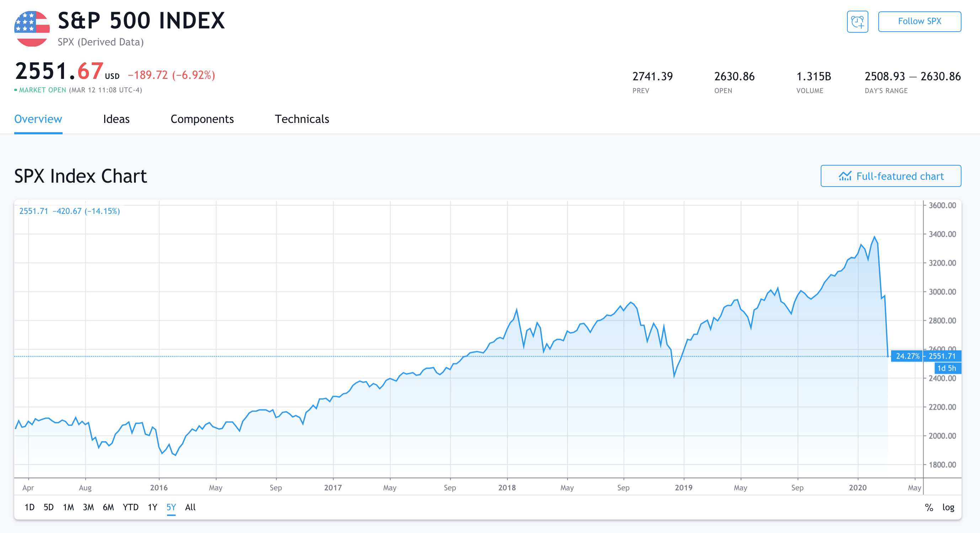
Task: Toggle percent scale on chart
Action: pos(929,507)
